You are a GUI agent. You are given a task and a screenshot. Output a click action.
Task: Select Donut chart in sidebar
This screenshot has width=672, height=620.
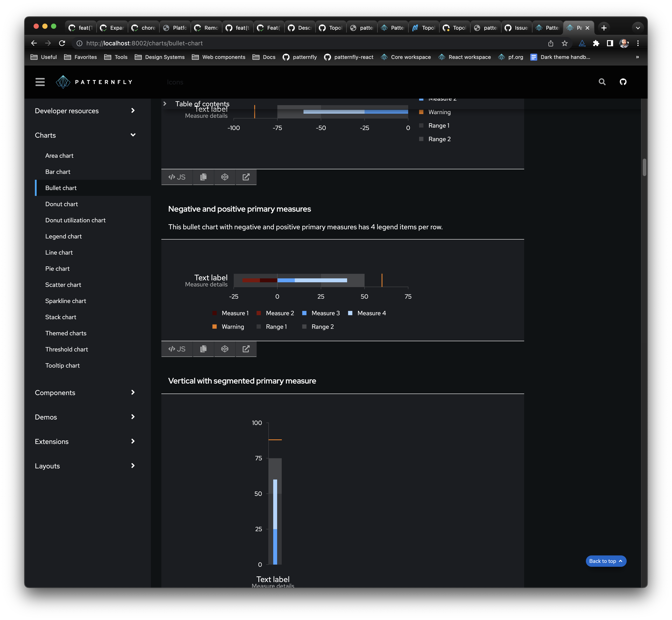click(61, 204)
